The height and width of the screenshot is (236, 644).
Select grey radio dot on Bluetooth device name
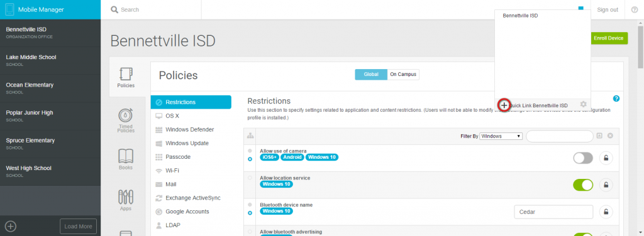(250, 205)
